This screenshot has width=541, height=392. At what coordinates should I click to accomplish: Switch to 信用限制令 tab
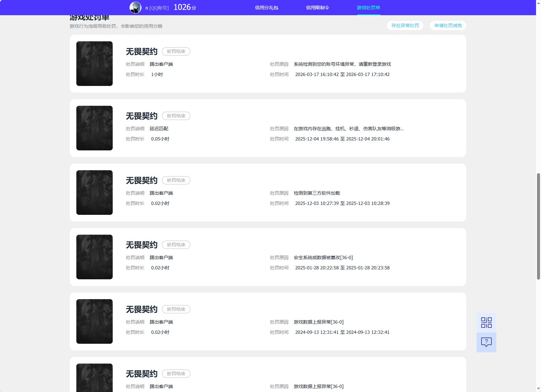pos(318,8)
